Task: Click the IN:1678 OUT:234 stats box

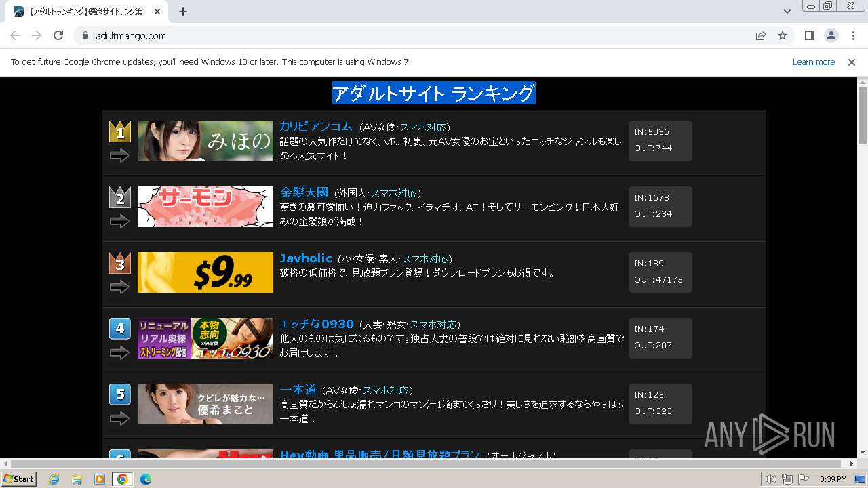Action: click(x=660, y=207)
